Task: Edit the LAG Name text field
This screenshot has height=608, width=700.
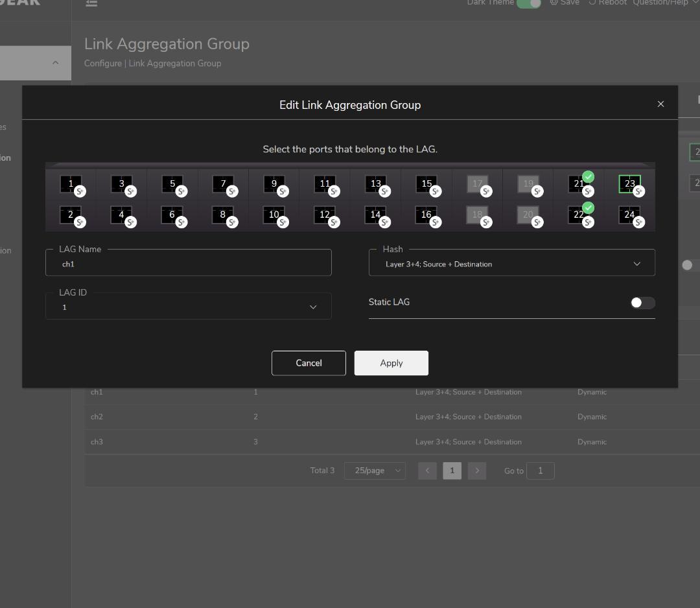Action: pyautogui.click(x=188, y=264)
